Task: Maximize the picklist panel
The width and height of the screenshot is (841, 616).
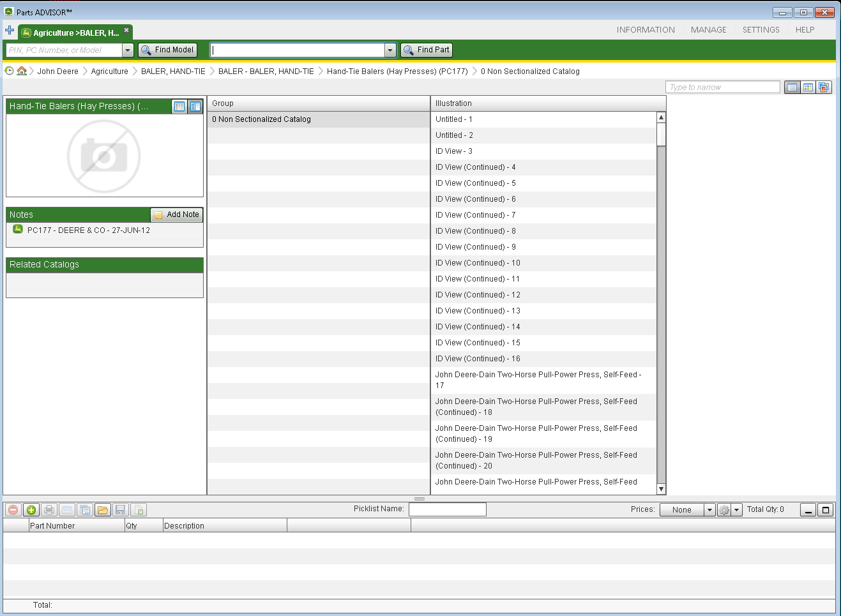Action: pos(826,510)
